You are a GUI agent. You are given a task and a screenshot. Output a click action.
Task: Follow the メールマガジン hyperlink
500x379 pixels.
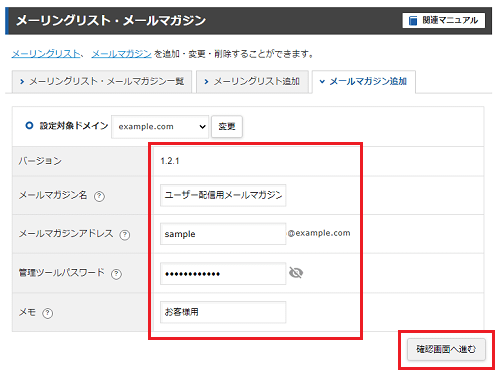[122, 54]
